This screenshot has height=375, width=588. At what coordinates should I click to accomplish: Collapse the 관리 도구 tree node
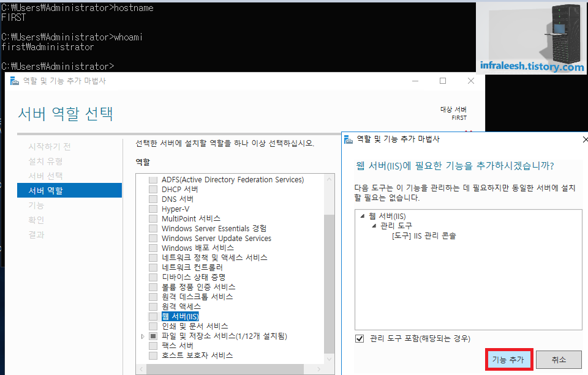coord(374,226)
